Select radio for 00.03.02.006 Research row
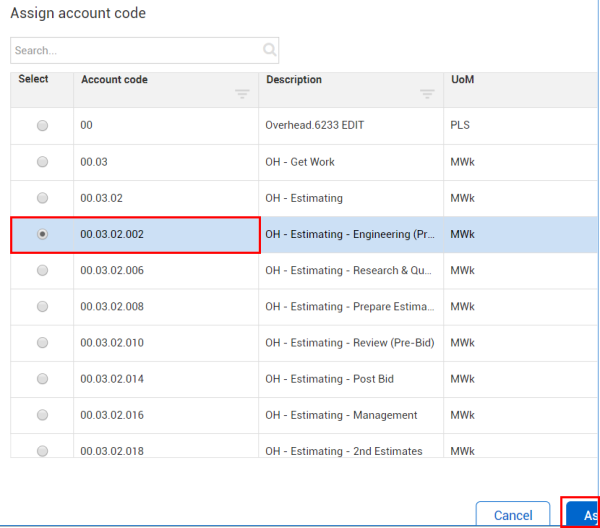This screenshot has height=528, width=600. pos(42,270)
